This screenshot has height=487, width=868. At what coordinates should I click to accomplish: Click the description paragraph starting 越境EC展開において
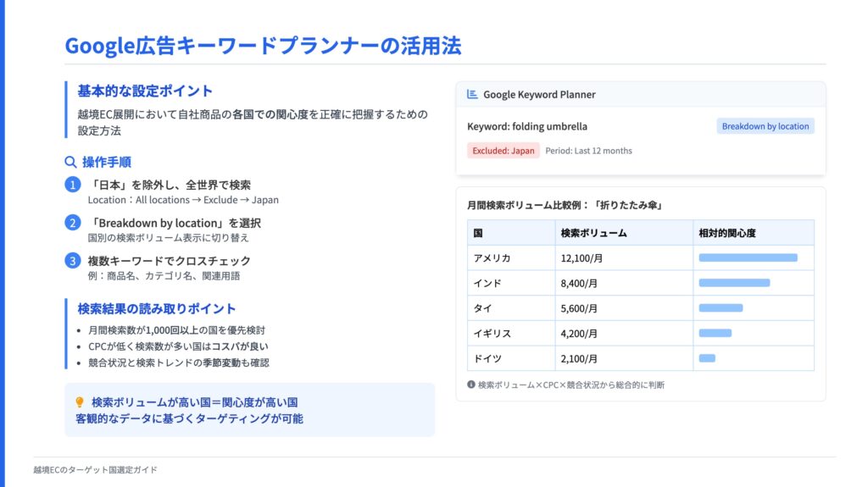(x=253, y=122)
